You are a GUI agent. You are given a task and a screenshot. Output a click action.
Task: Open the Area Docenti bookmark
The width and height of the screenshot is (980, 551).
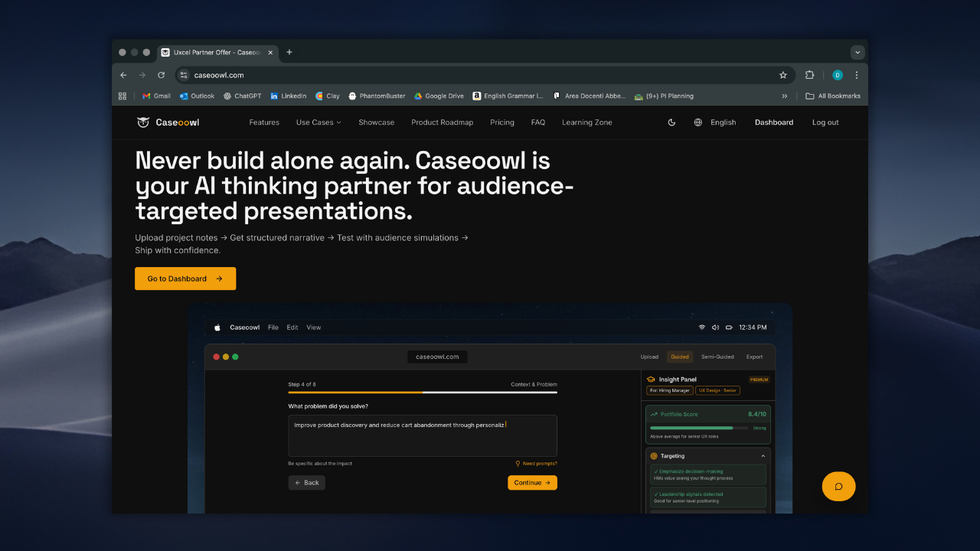[589, 96]
